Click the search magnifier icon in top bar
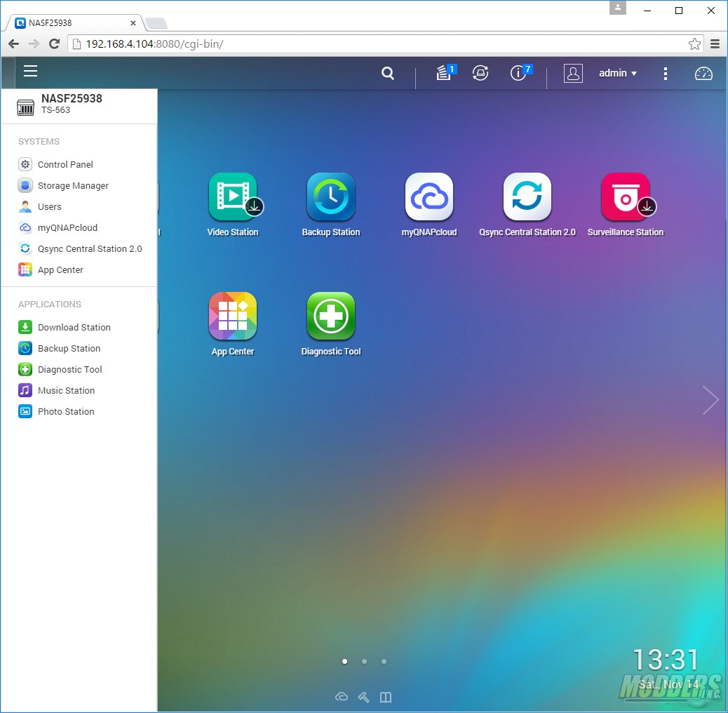The image size is (728, 713). [x=388, y=74]
